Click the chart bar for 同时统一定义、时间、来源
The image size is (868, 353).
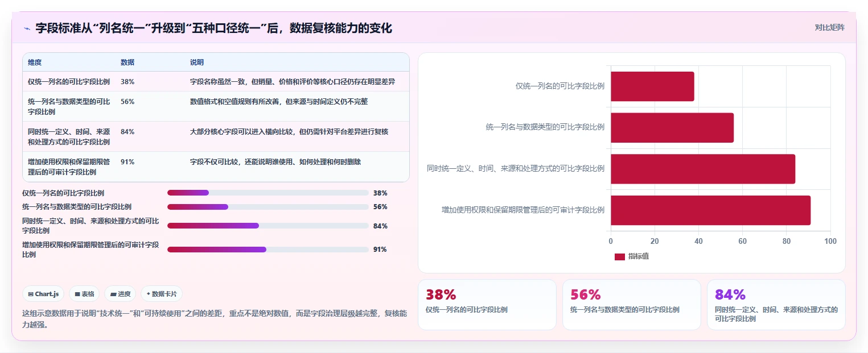703,169
